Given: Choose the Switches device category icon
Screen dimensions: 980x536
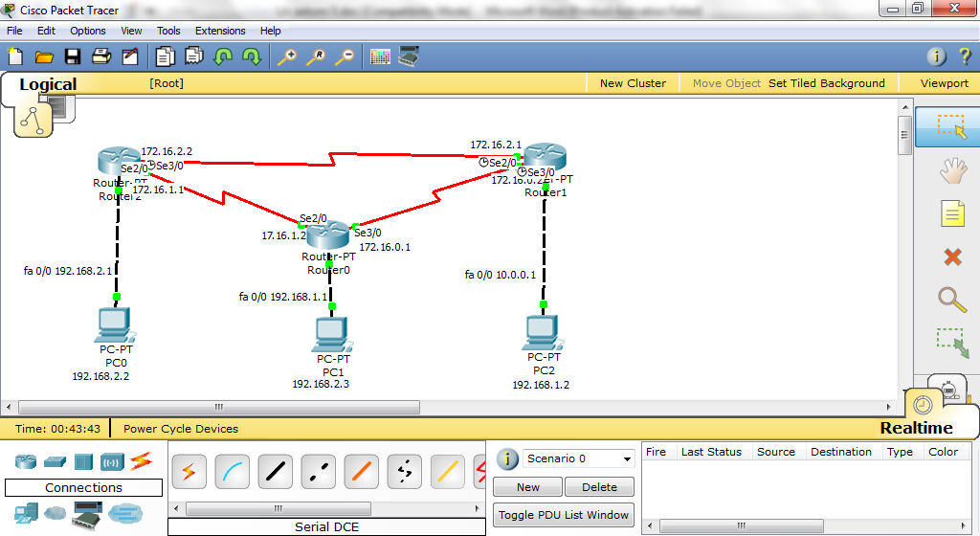Looking at the screenshot, I should tap(55, 461).
